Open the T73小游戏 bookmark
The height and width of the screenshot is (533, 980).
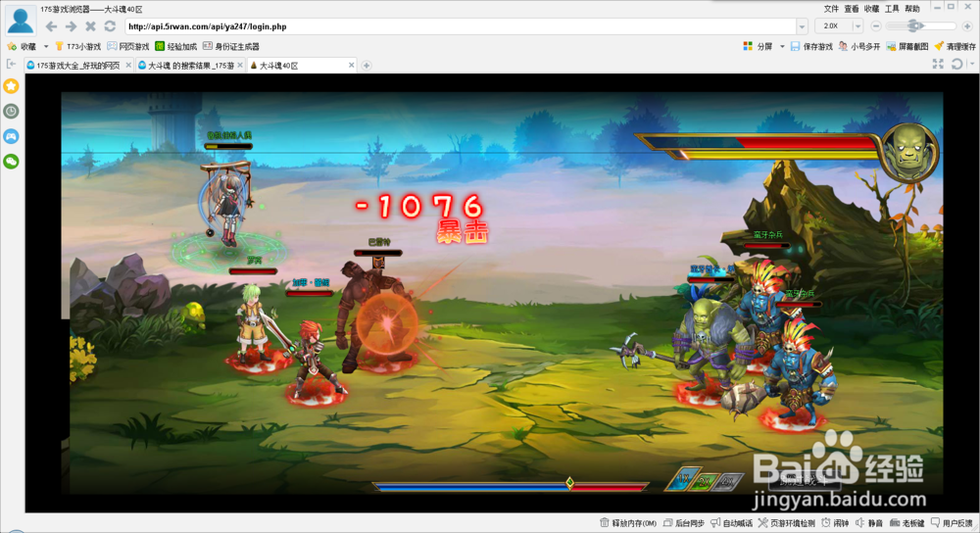point(77,46)
